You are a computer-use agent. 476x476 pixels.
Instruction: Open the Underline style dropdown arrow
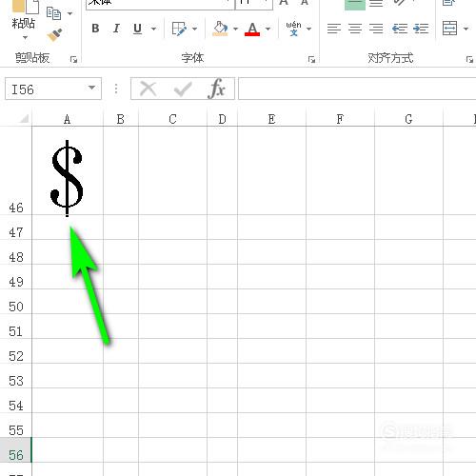click(x=153, y=29)
